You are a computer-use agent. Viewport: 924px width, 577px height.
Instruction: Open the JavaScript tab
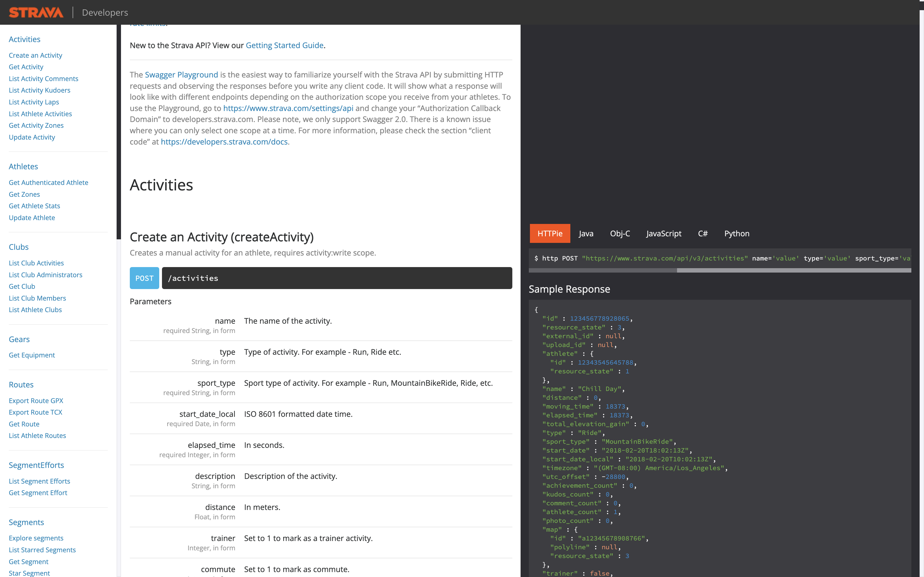(664, 233)
